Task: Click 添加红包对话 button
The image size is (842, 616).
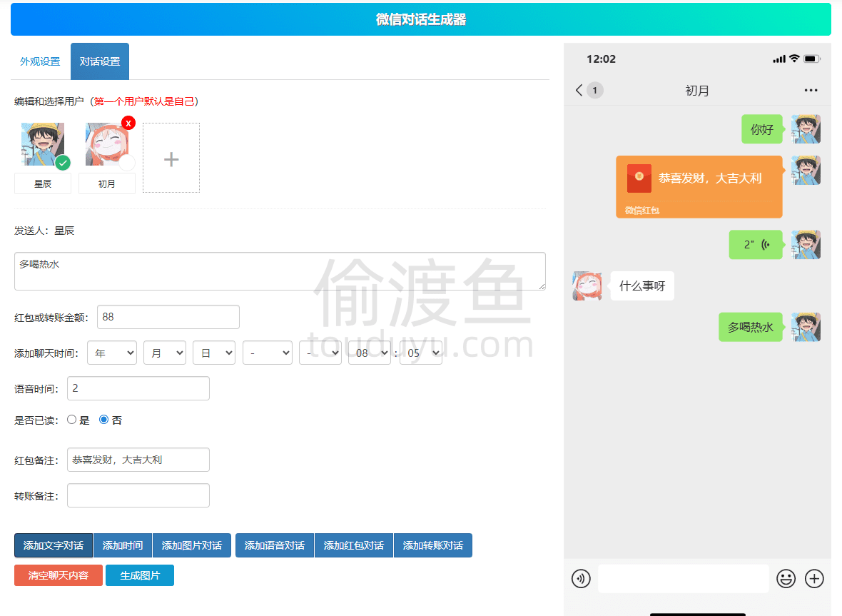Action: (x=354, y=545)
